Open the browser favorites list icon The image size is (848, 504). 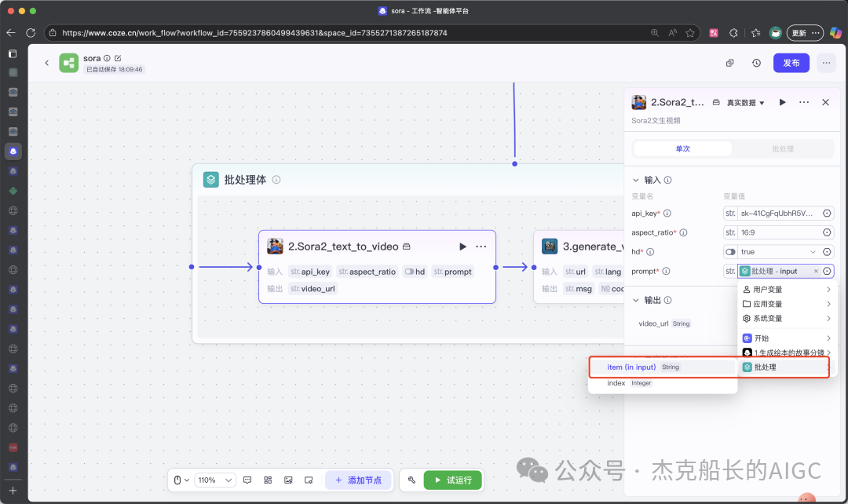point(755,33)
